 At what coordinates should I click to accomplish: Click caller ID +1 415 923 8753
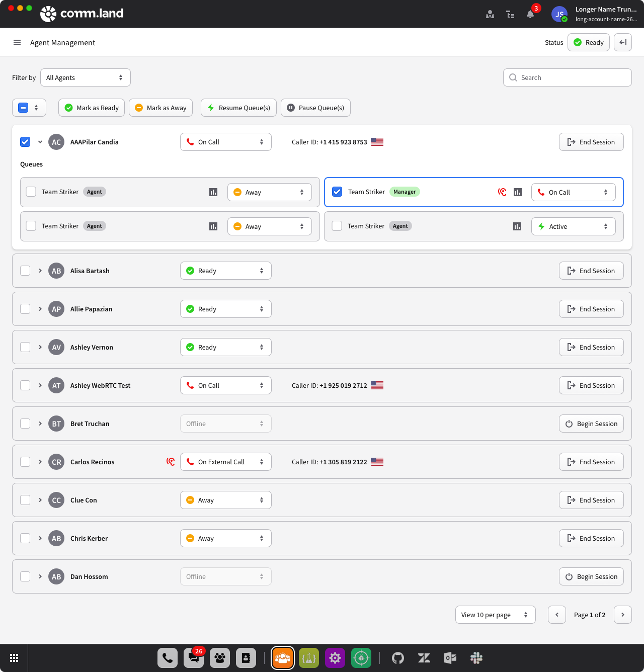click(x=343, y=142)
